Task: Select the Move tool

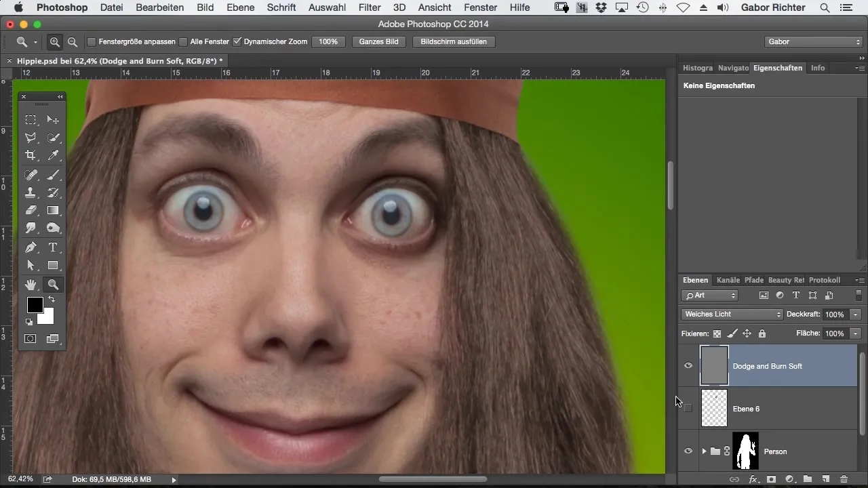Action: (53, 120)
